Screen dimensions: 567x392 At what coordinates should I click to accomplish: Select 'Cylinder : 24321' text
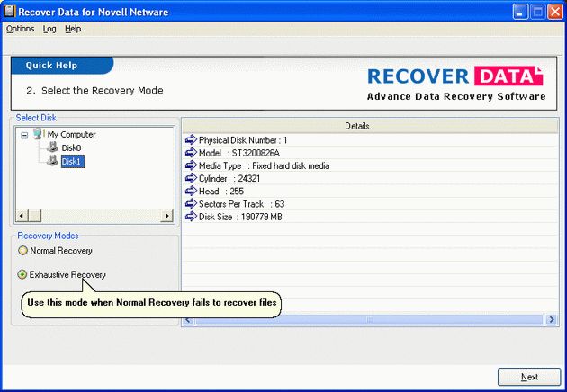tap(229, 179)
